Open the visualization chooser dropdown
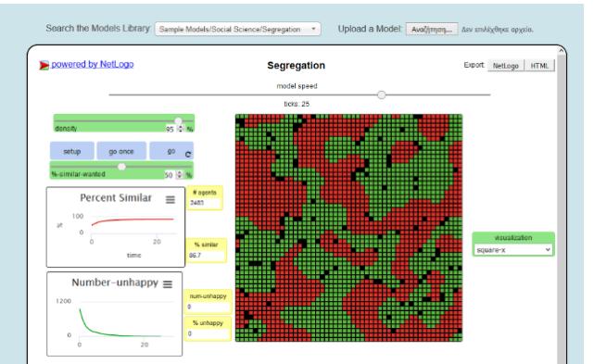The width and height of the screenshot is (594, 364). [x=513, y=250]
